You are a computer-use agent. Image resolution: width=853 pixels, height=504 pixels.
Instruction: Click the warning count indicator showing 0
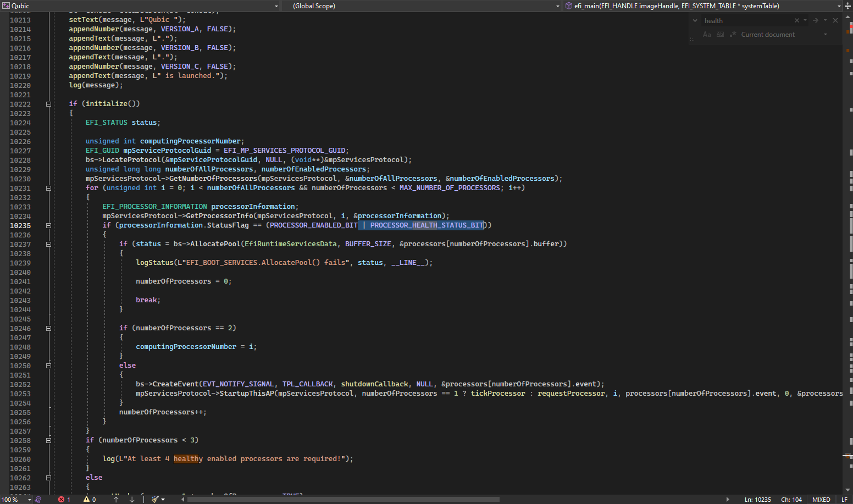click(x=90, y=500)
